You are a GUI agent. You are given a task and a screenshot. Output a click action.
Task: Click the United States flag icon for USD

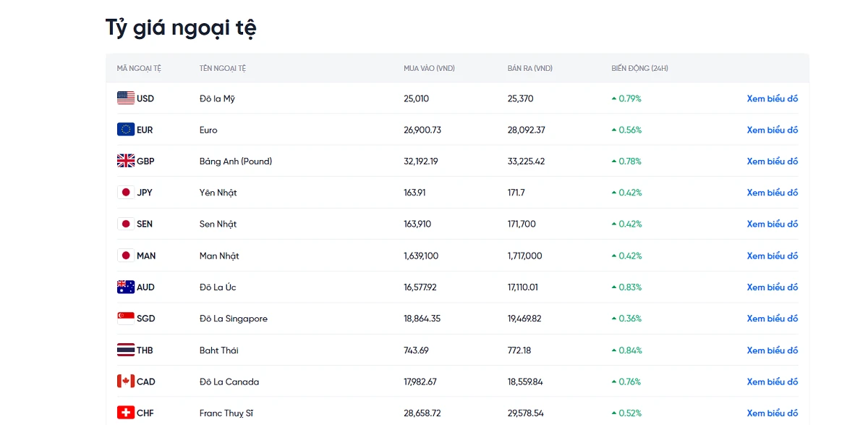126,98
